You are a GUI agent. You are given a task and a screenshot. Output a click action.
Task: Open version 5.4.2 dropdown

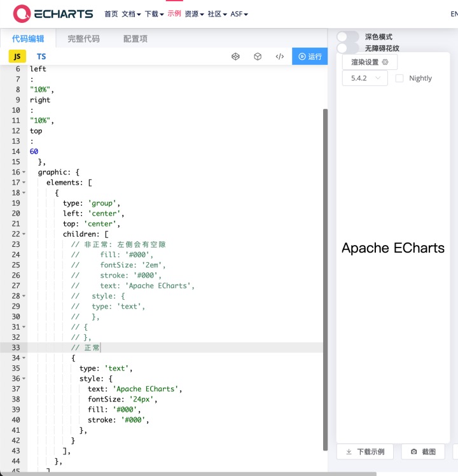[365, 78]
